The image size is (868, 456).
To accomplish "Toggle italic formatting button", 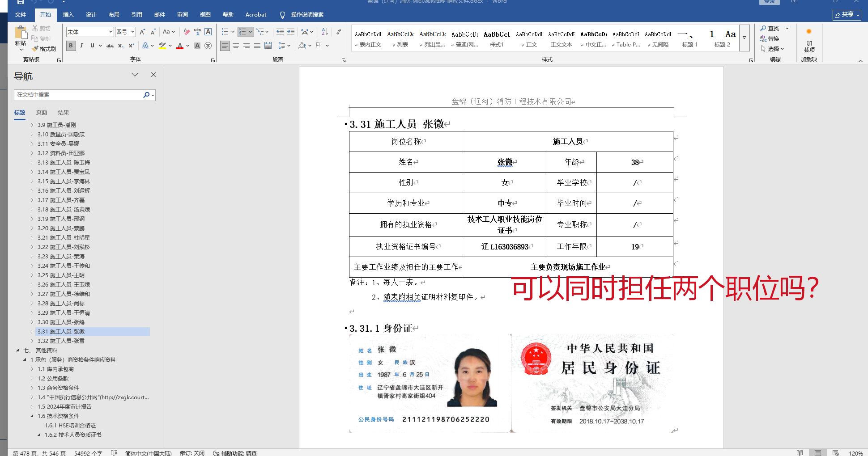I will coord(81,46).
